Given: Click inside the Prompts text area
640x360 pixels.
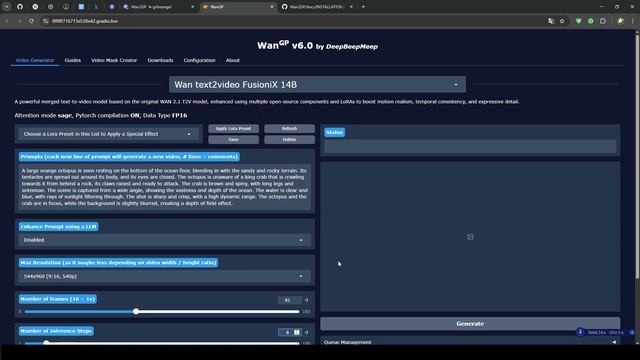Looking at the screenshot, I should tap(165, 187).
